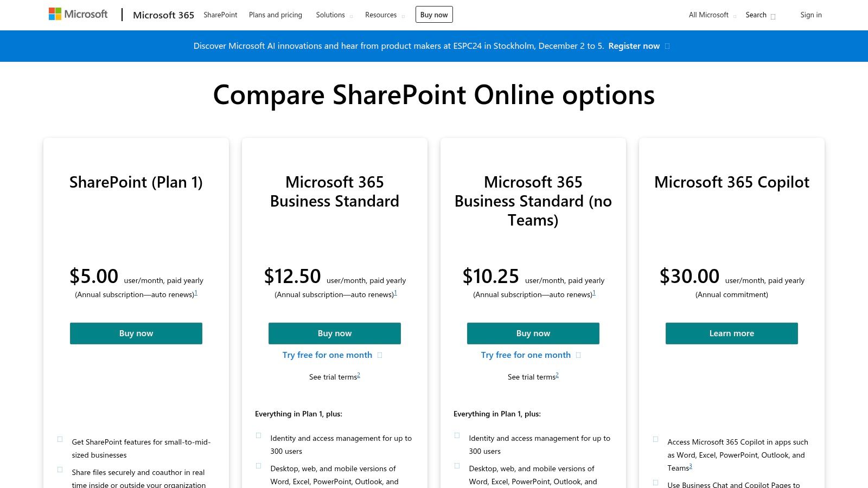Open the All Microsoft dropdown
This screenshot has height=488, width=868.
pos(708,15)
